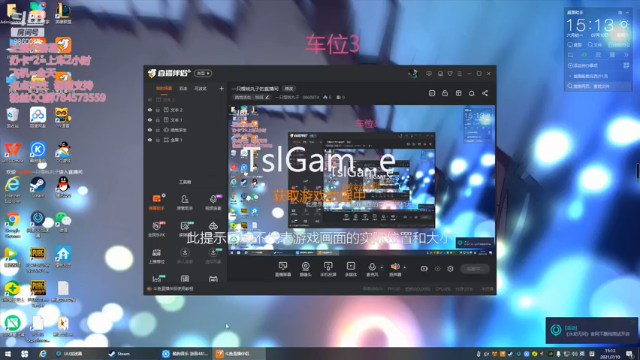Click the live preview thumbnail
This screenshot has width=640, height=360.
pyautogui.click(x=362, y=181)
